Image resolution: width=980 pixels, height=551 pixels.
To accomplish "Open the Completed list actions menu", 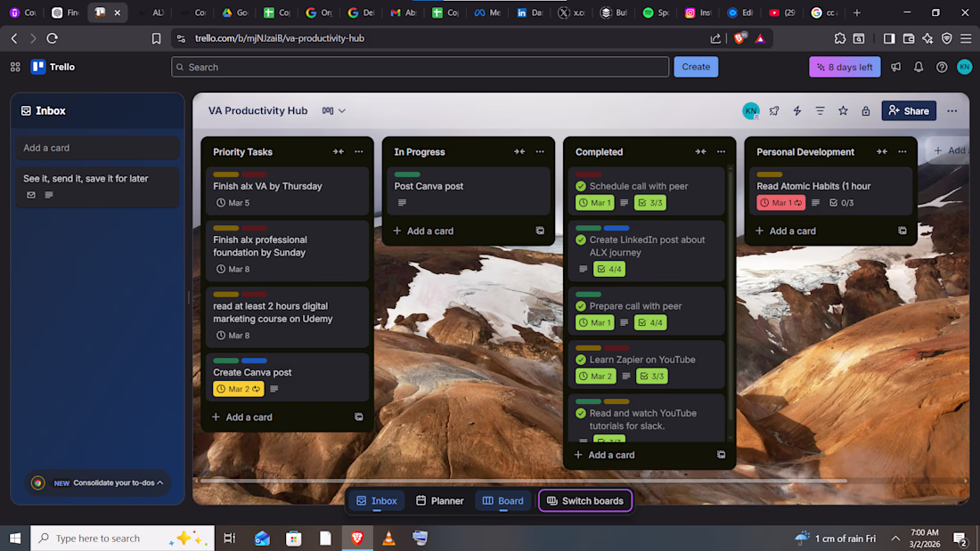I will [x=721, y=152].
